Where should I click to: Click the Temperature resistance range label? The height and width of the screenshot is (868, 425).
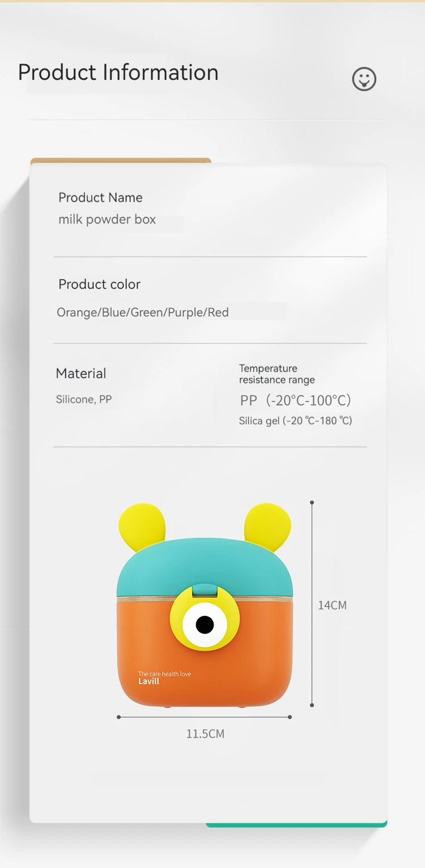(277, 374)
